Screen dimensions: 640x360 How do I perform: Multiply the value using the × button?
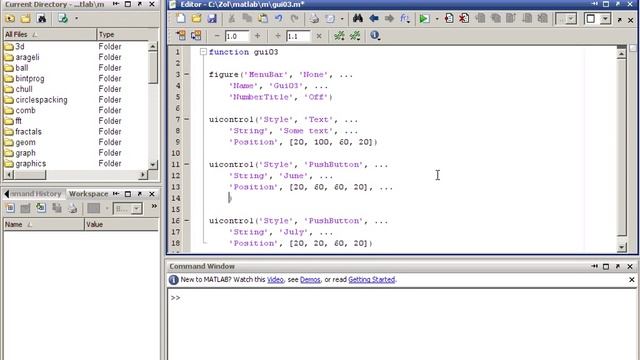click(x=319, y=36)
